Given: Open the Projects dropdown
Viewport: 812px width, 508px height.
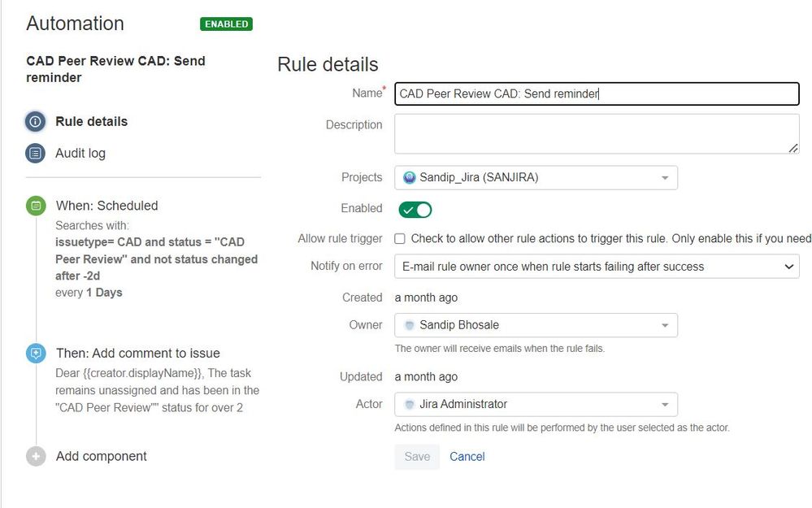Looking at the screenshot, I should [536, 178].
